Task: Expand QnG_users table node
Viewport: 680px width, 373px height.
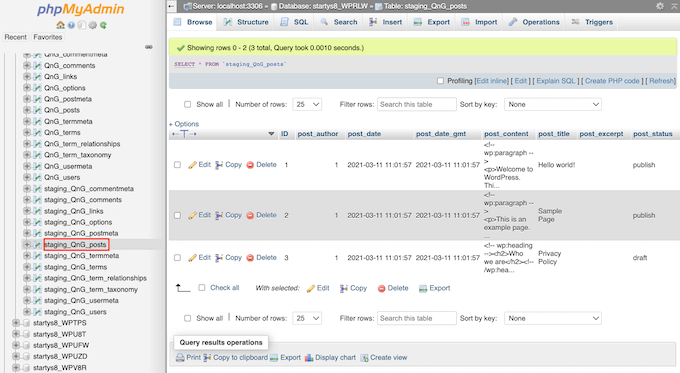Action: [27, 177]
